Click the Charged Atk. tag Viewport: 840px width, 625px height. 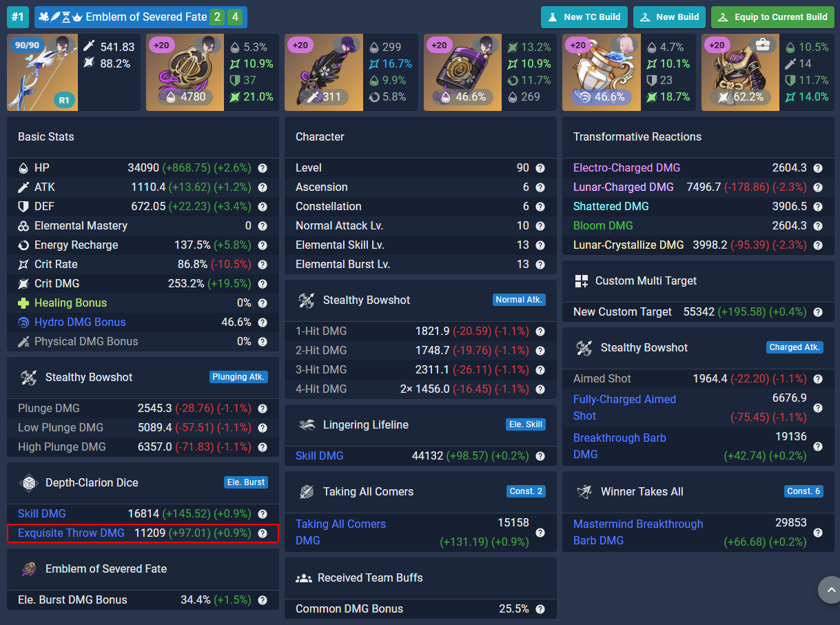click(x=795, y=347)
